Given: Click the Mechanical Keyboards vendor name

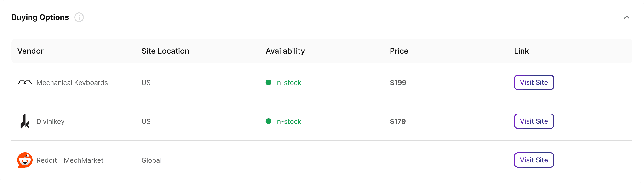Looking at the screenshot, I should pos(72,83).
